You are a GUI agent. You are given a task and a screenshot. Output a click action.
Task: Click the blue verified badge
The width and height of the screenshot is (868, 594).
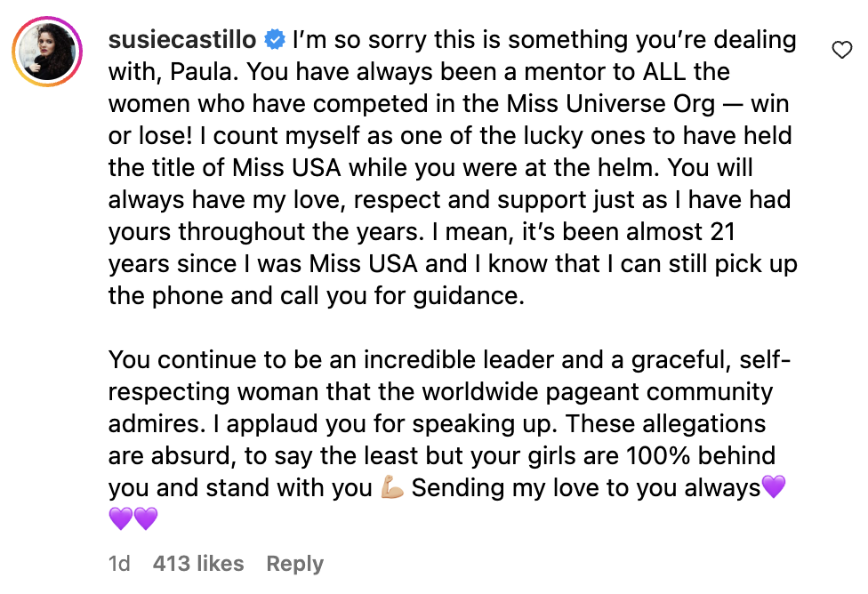click(x=276, y=40)
